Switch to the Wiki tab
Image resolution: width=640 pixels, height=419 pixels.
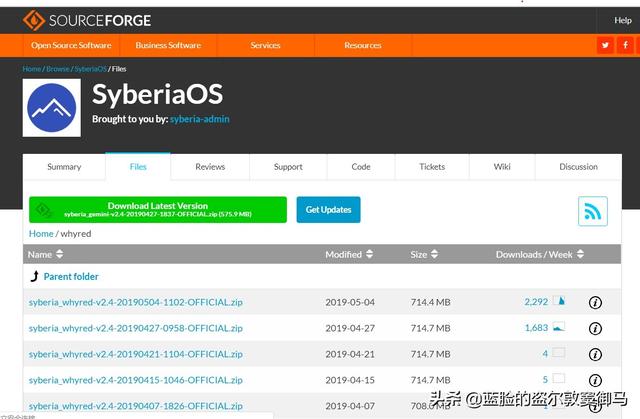pos(502,166)
